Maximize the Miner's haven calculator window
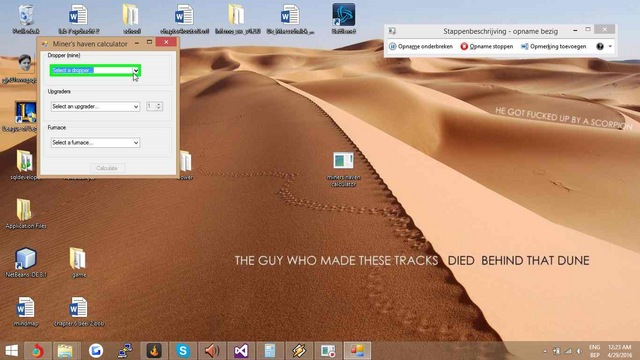Image resolution: width=640 pixels, height=360 pixels. click(149, 42)
